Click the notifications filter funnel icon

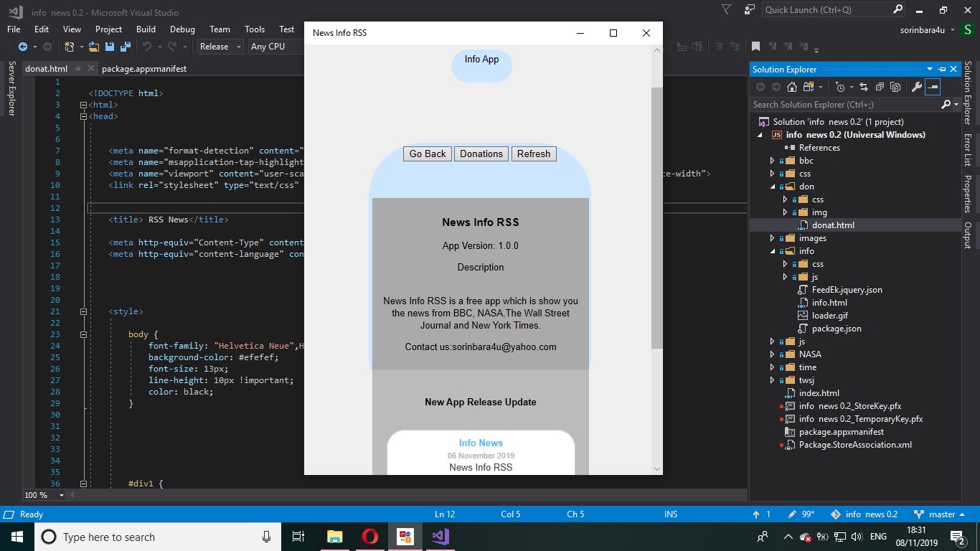point(727,9)
